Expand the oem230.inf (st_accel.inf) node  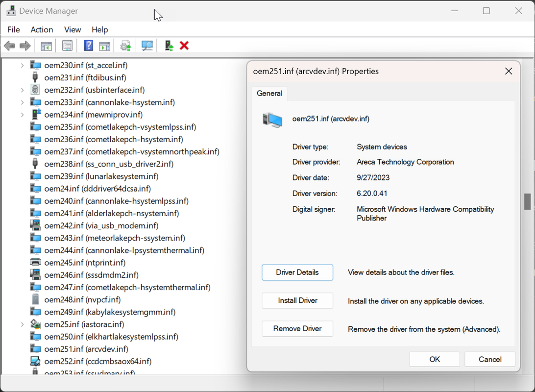[x=22, y=65]
